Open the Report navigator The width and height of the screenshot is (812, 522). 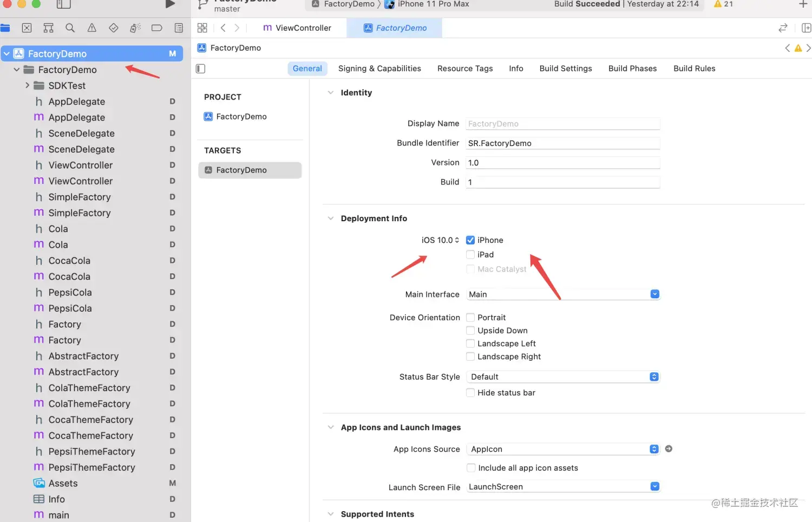pos(179,28)
